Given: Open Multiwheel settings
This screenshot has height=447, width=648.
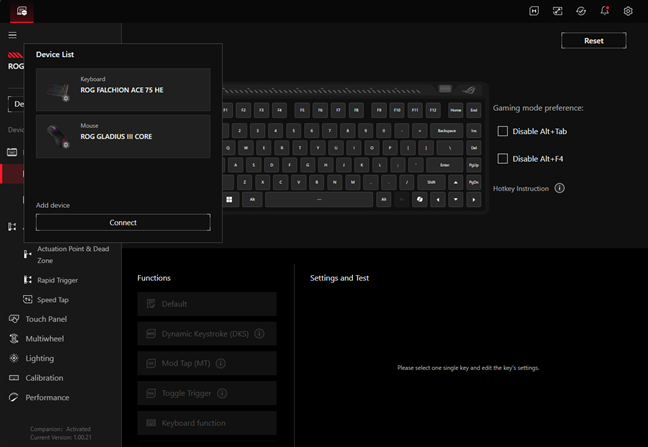Looking at the screenshot, I should 45,339.
